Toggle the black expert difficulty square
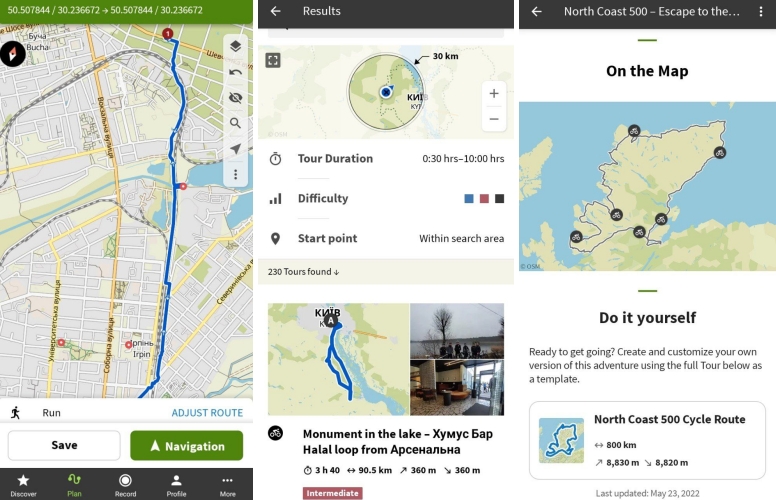Image resolution: width=776 pixels, height=500 pixels. tap(499, 199)
